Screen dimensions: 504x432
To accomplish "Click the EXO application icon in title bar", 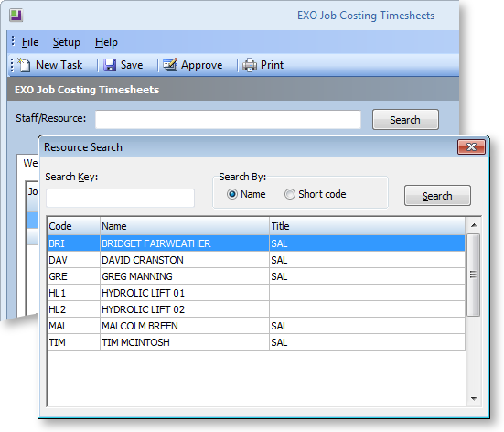I will (x=16, y=16).
